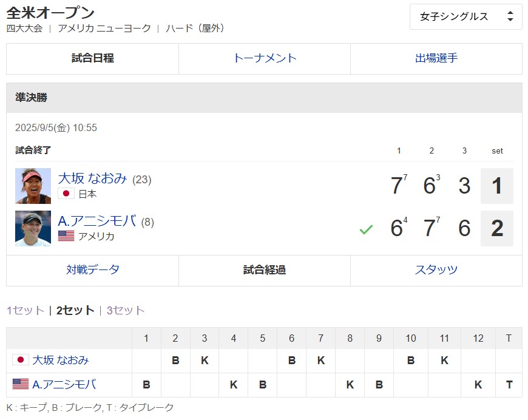Click the Japan flag beside 日本
The height and width of the screenshot is (420, 528).
pos(66,194)
